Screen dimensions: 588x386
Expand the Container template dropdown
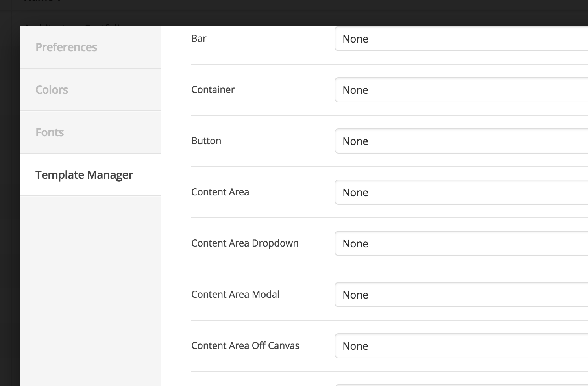460,90
